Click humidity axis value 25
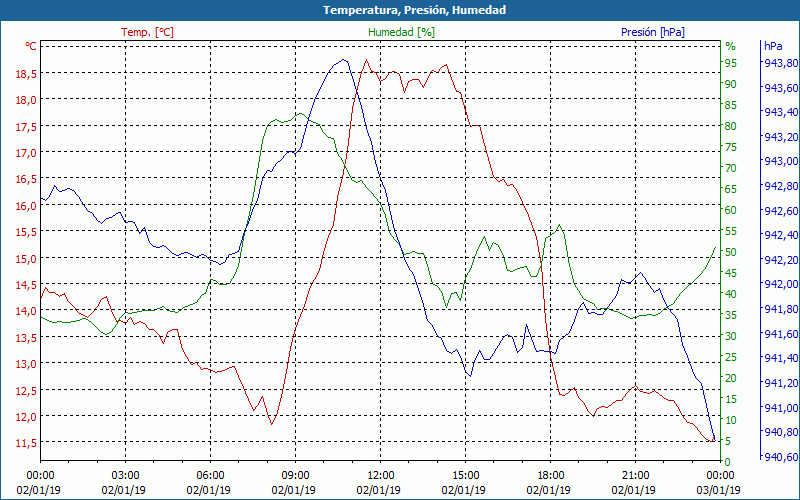800x500 pixels. pyautogui.click(x=731, y=357)
